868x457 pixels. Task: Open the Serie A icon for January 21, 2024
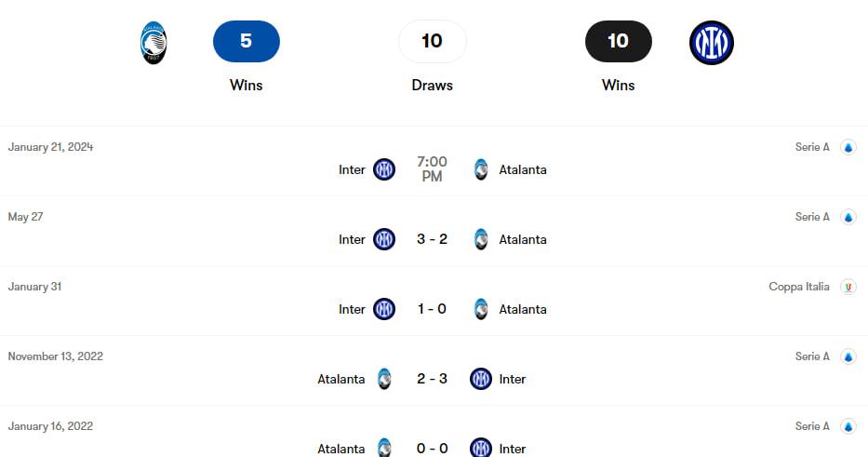click(848, 147)
